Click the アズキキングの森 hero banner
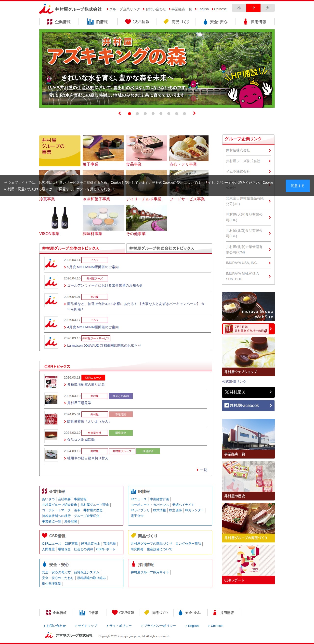The height and width of the screenshot is (644, 314). 157,68
